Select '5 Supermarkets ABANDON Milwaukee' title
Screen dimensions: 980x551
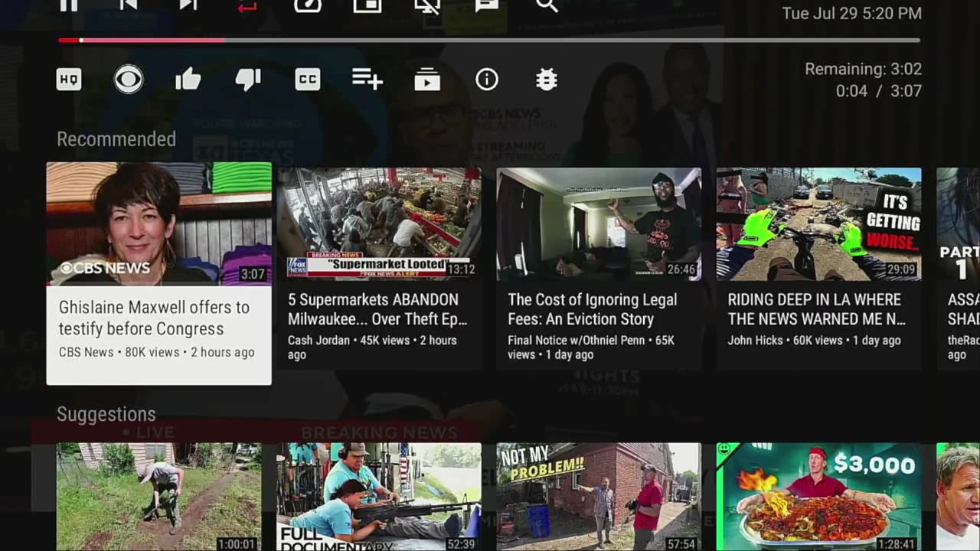point(377,309)
